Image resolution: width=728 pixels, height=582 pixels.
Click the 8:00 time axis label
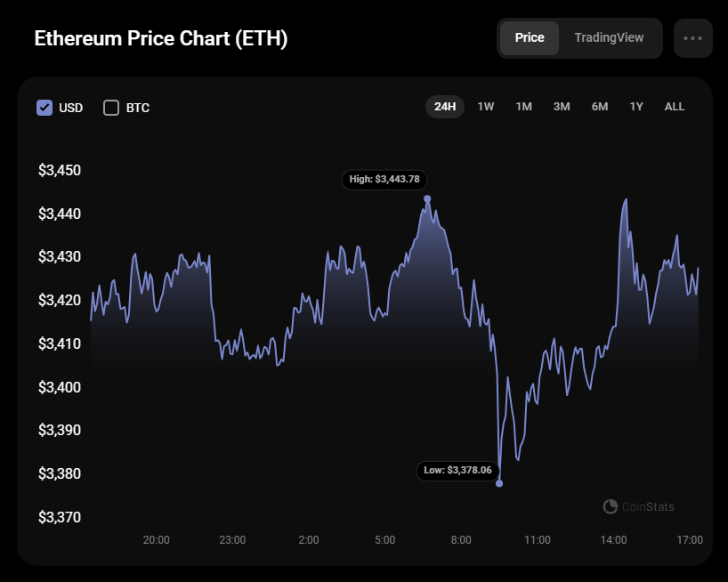pyautogui.click(x=461, y=540)
